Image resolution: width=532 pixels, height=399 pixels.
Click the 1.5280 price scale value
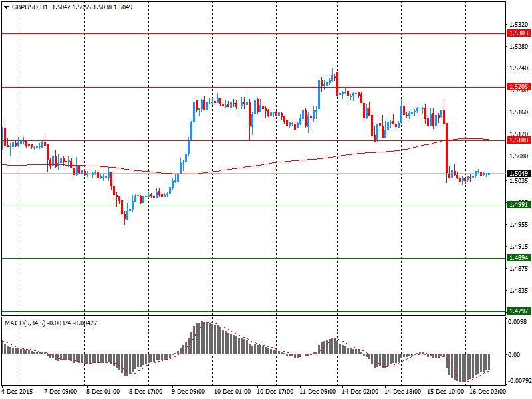click(x=519, y=46)
